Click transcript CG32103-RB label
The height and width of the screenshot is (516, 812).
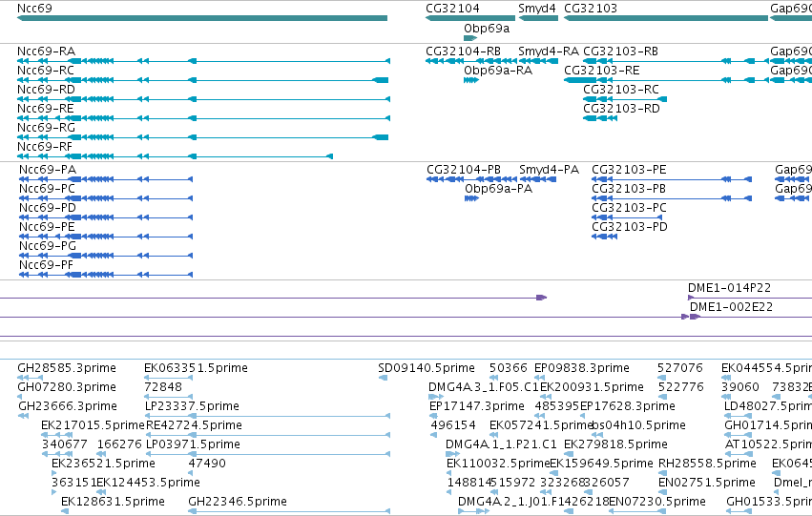pyautogui.click(x=620, y=52)
